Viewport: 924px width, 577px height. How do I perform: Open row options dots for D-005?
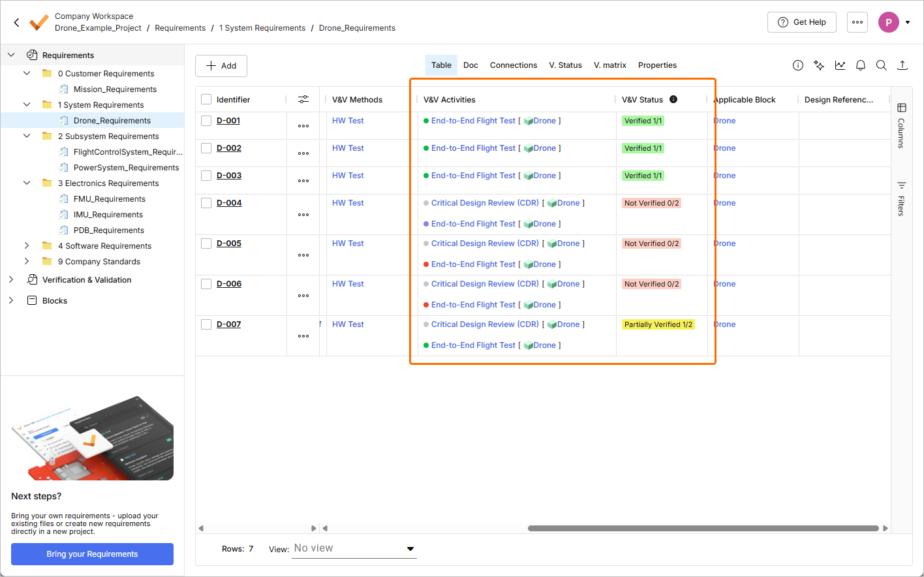pyautogui.click(x=303, y=255)
